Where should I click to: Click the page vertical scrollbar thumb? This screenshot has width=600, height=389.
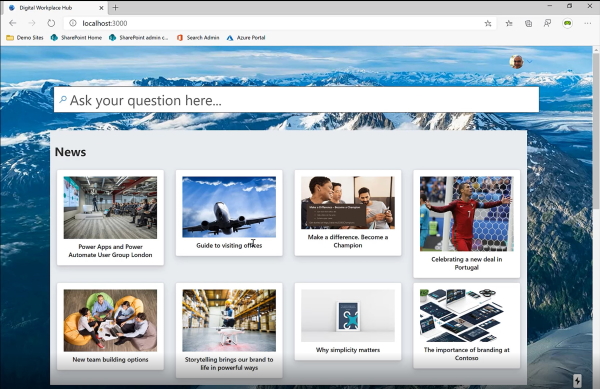pyautogui.click(x=596, y=131)
